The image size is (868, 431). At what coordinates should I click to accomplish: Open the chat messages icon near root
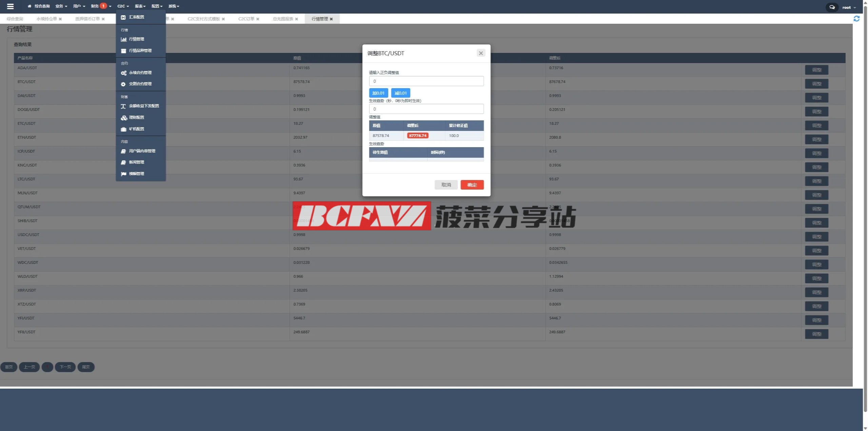click(x=832, y=7)
